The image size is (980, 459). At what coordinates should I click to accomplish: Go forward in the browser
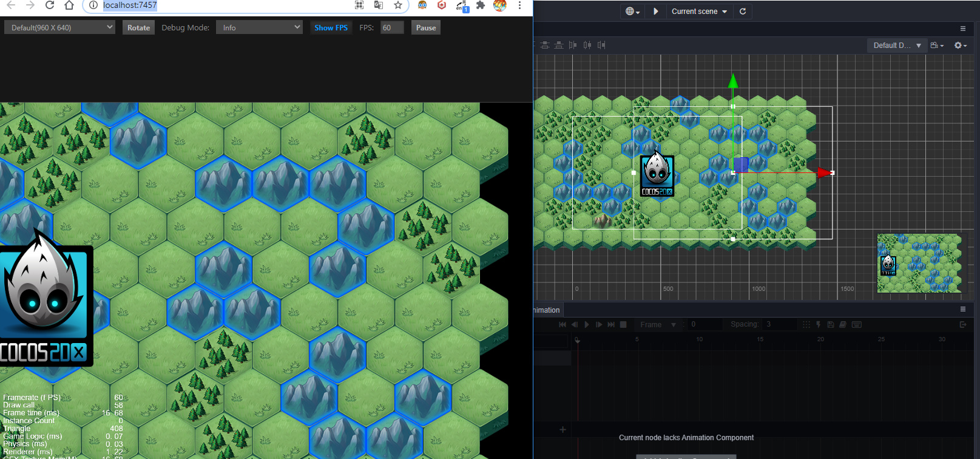(x=30, y=5)
